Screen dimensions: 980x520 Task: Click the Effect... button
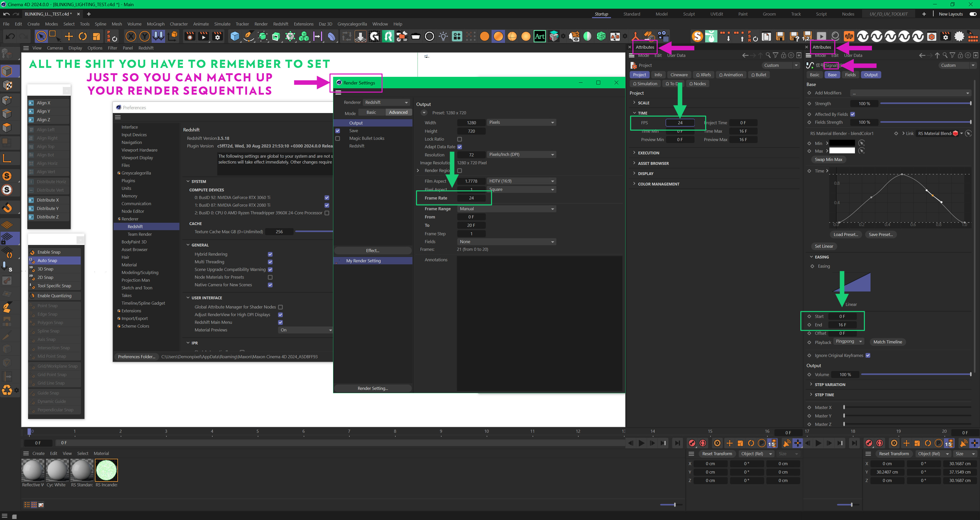tap(372, 251)
